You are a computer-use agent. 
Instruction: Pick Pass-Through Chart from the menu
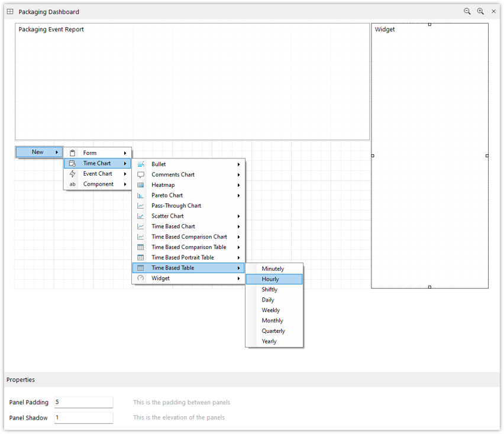(x=188, y=206)
